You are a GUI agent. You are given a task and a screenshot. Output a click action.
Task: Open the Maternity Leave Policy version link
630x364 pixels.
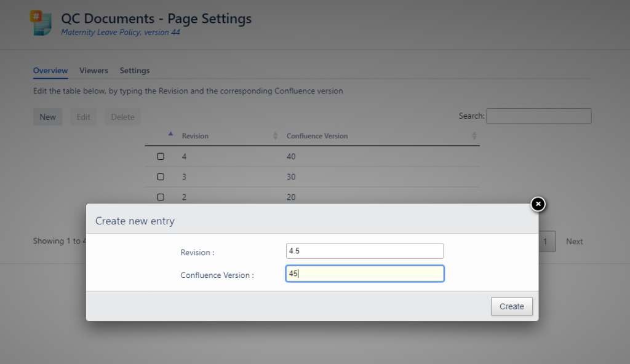[121, 33]
